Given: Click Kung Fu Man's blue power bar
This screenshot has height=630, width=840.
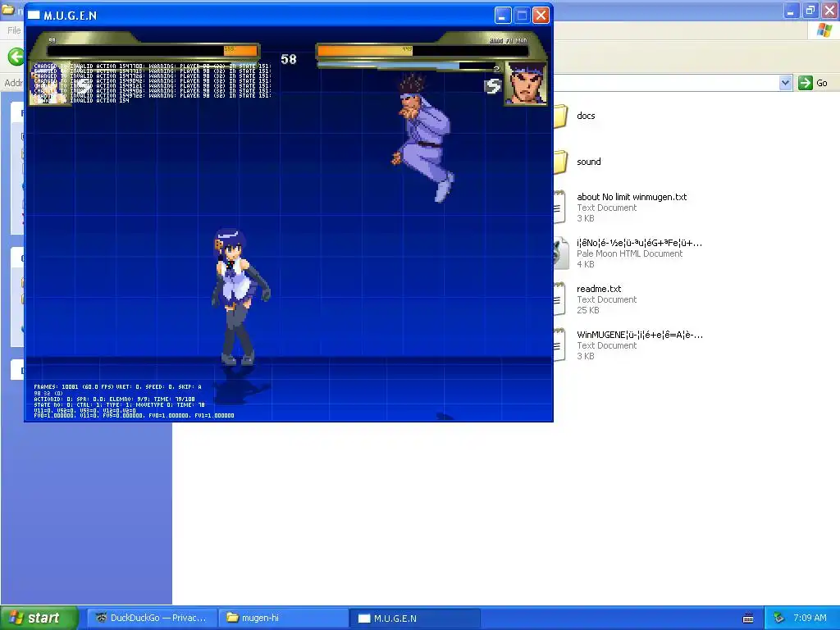Looking at the screenshot, I should [389, 66].
